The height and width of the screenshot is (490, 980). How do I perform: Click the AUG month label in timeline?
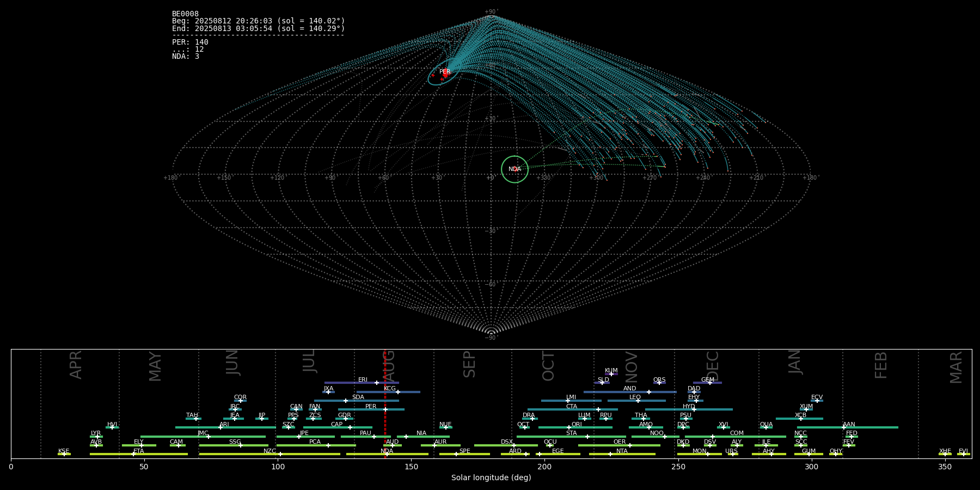pos(389,365)
